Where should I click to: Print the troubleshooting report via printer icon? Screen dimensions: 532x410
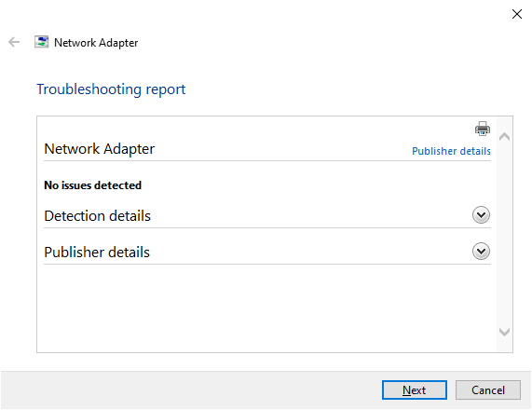tap(482, 129)
